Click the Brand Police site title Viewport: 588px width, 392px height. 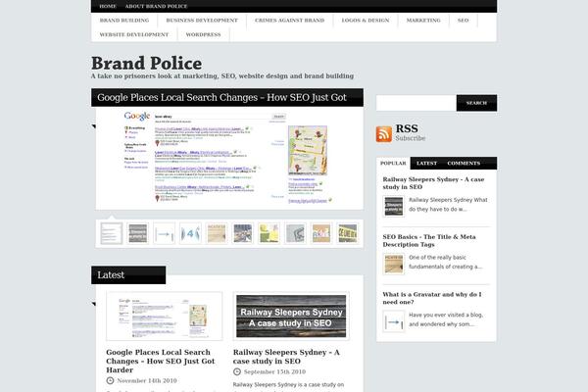click(147, 63)
